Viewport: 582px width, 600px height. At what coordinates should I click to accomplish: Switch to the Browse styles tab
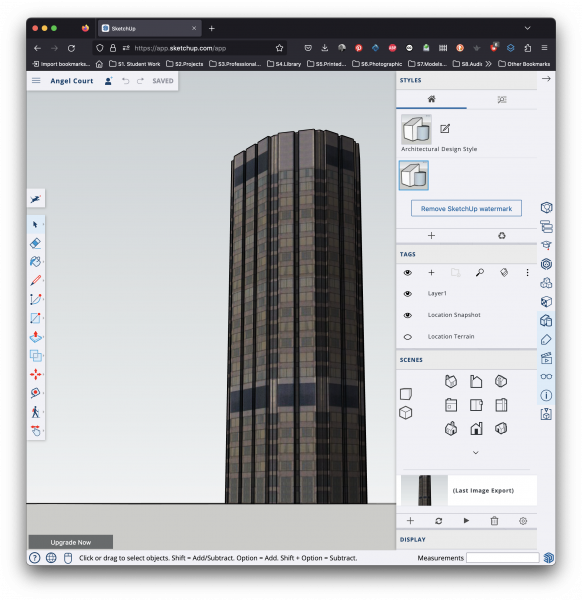click(x=502, y=99)
